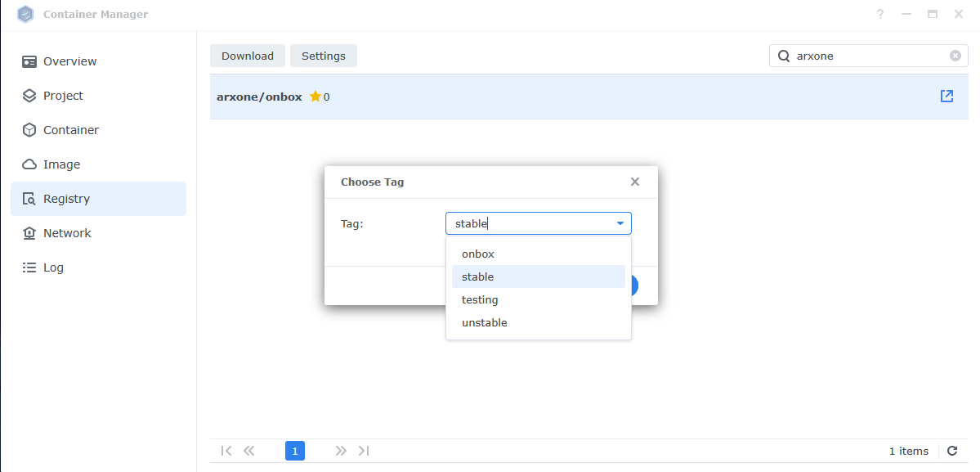Click the Tag text input field
The image size is (980, 472).
(x=527, y=223)
